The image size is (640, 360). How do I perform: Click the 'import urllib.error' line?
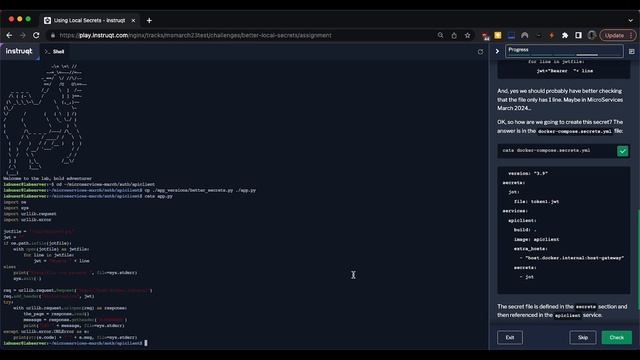coord(27,220)
